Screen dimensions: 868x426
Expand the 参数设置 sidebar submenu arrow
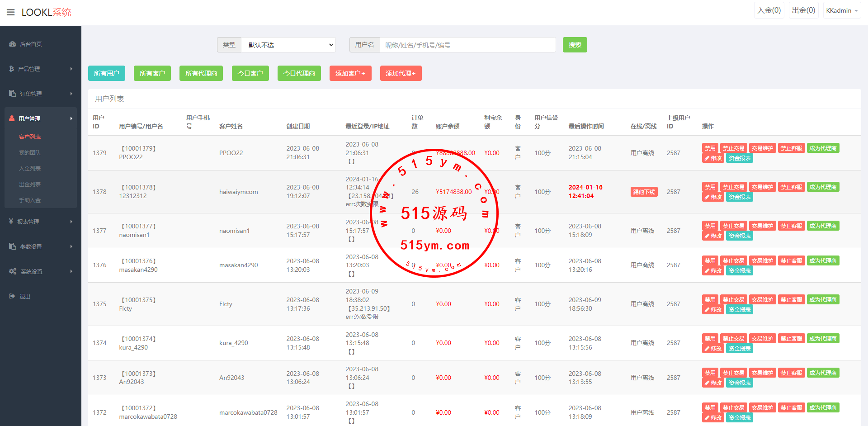pyautogui.click(x=71, y=246)
